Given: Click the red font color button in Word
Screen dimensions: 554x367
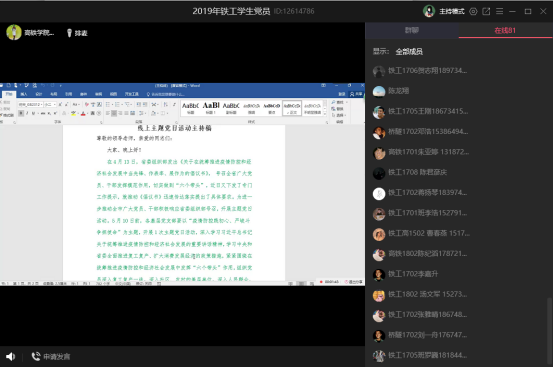Looking at the screenshot, I should (x=83, y=113).
